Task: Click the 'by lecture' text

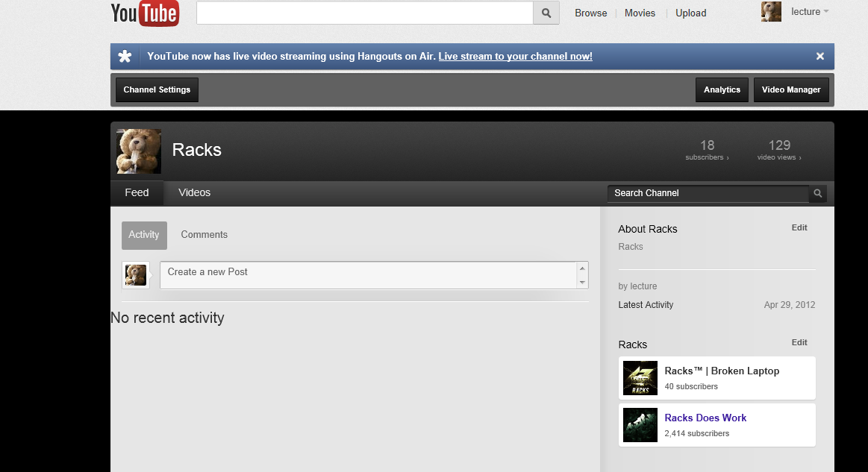Action: pos(637,286)
